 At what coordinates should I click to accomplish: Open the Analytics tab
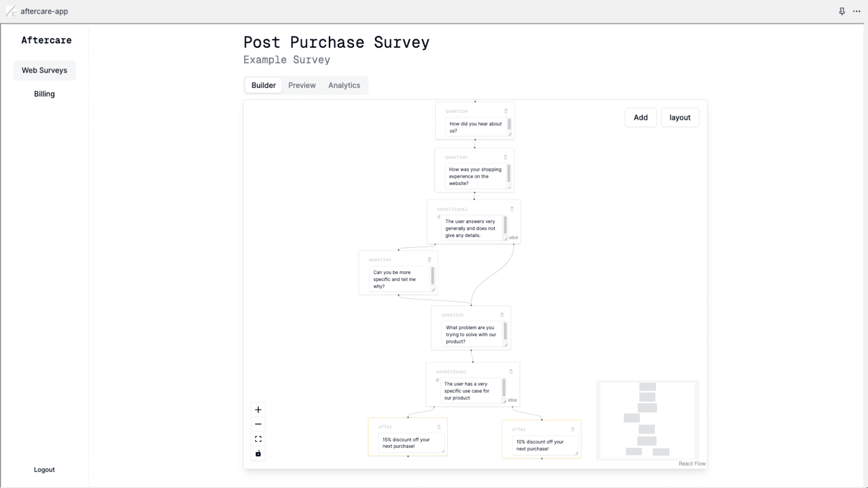pyautogui.click(x=344, y=85)
